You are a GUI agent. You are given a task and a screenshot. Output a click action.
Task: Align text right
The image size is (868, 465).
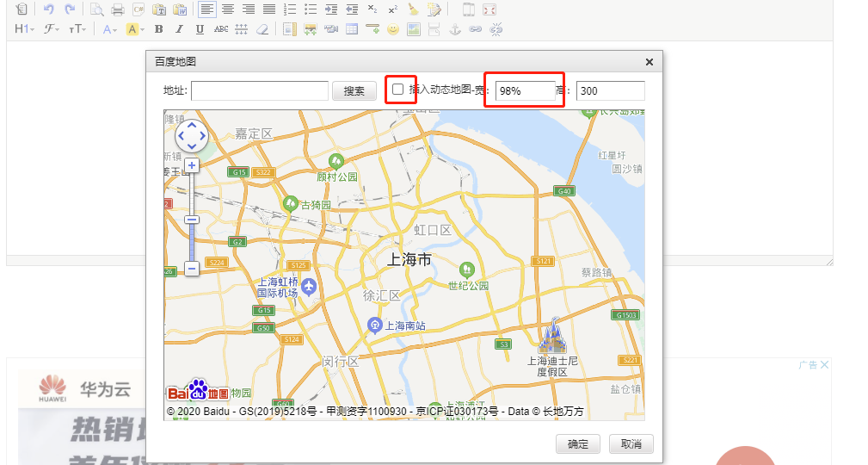click(249, 9)
